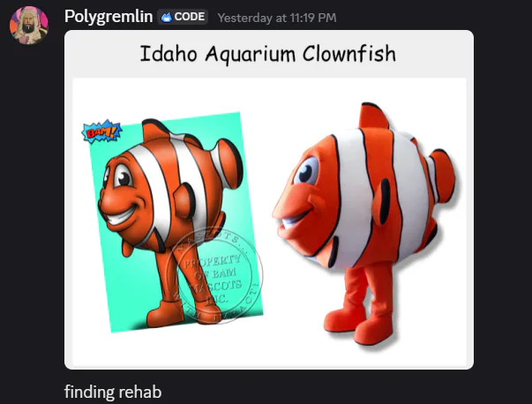
Task: Open Polygremlin's profile avatar
Action: pyautogui.click(x=29, y=25)
